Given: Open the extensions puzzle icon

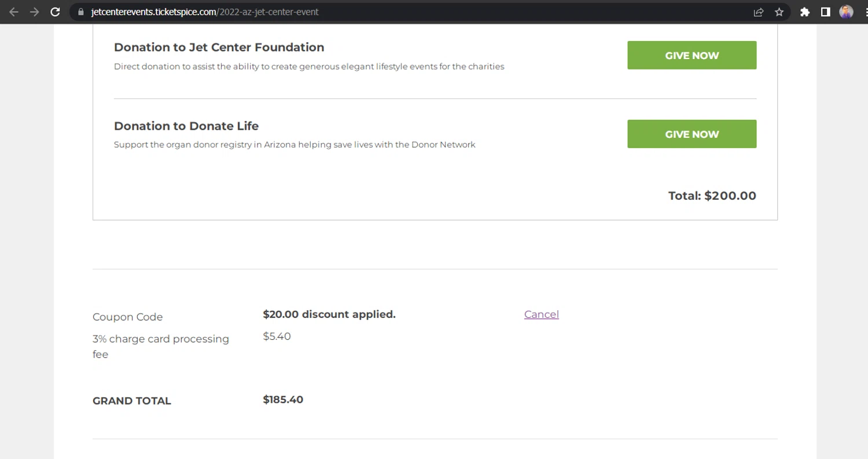Looking at the screenshot, I should pyautogui.click(x=804, y=12).
